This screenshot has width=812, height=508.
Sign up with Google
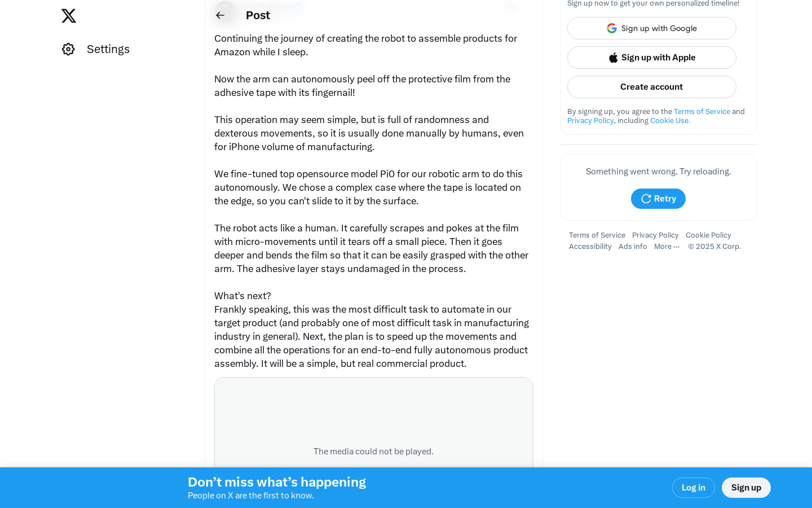coord(652,28)
